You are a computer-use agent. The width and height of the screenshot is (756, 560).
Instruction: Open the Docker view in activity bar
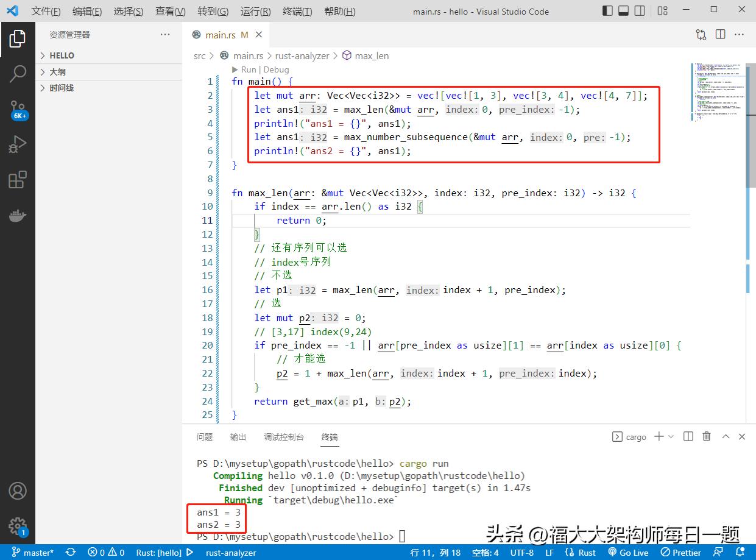pyautogui.click(x=18, y=215)
